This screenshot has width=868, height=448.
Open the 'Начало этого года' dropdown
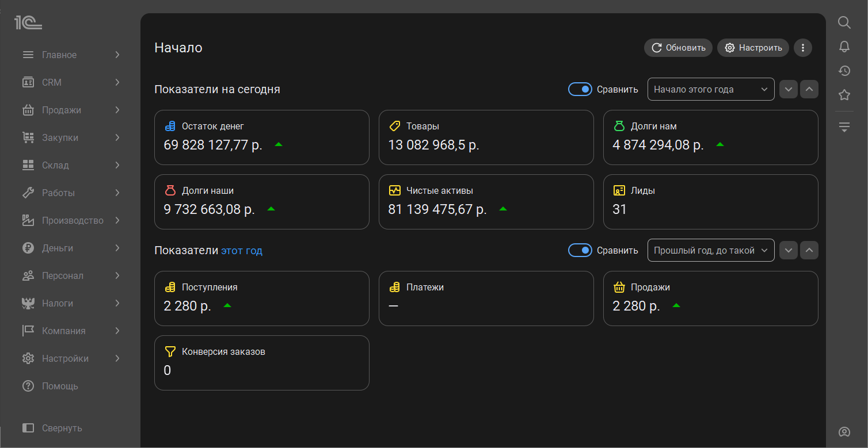pos(710,89)
